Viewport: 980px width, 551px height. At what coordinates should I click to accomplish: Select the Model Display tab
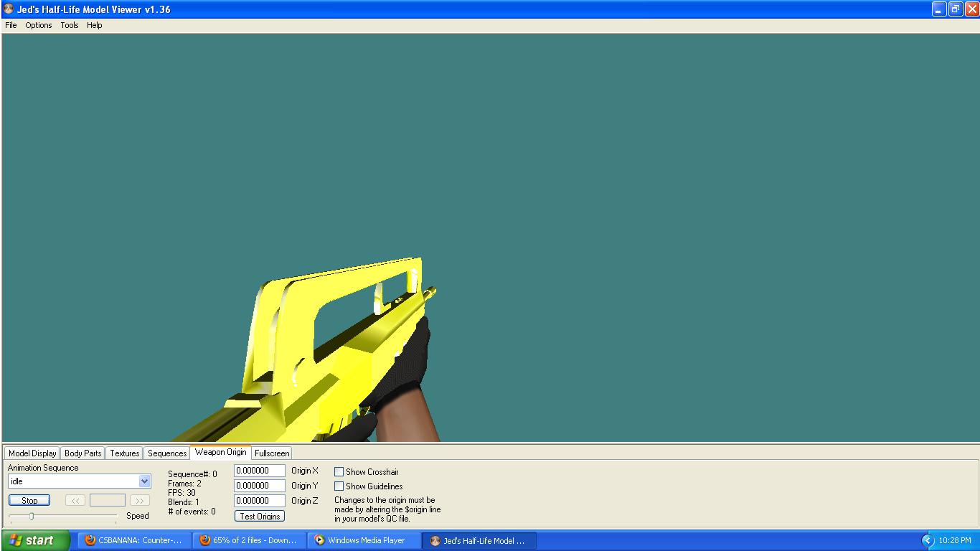coord(32,453)
